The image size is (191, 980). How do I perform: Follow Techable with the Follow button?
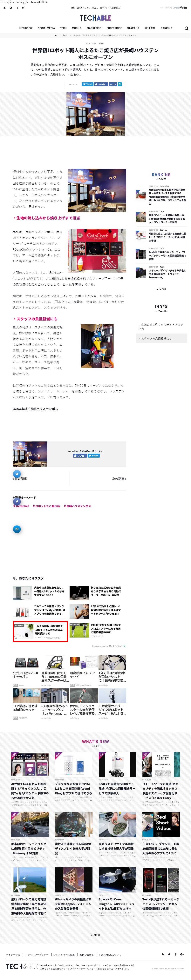coord(94,455)
